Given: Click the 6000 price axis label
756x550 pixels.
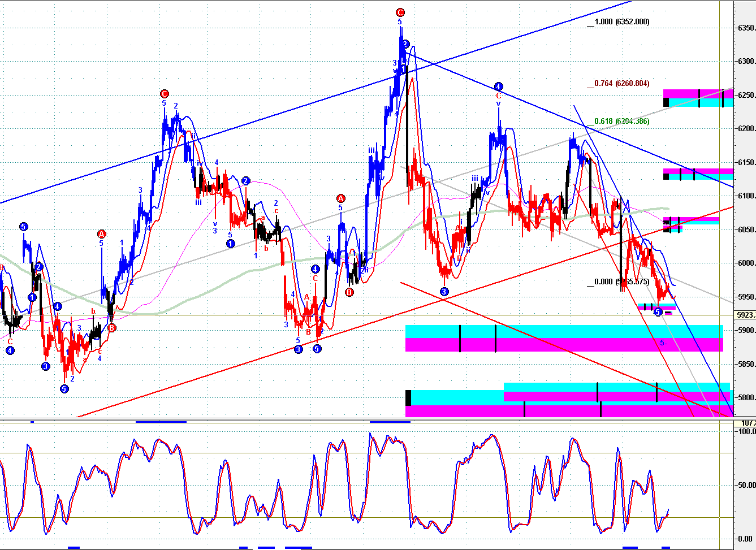Looking at the screenshot, I should point(746,263).
